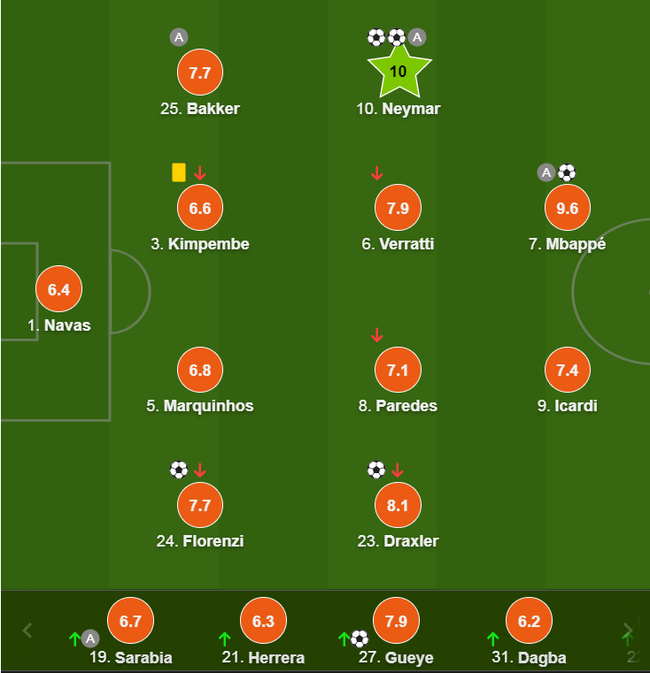Click the green sub-on arrow beside Dagba
Image resolution: width=650 pixels, height=673 pixels.
coord(492,638)
